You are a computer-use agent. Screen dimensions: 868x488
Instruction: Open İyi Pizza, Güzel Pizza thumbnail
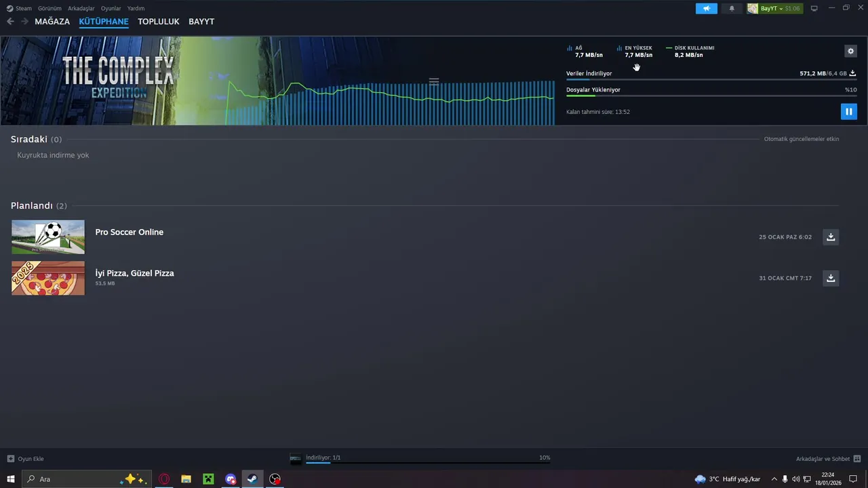pos(48,278)
